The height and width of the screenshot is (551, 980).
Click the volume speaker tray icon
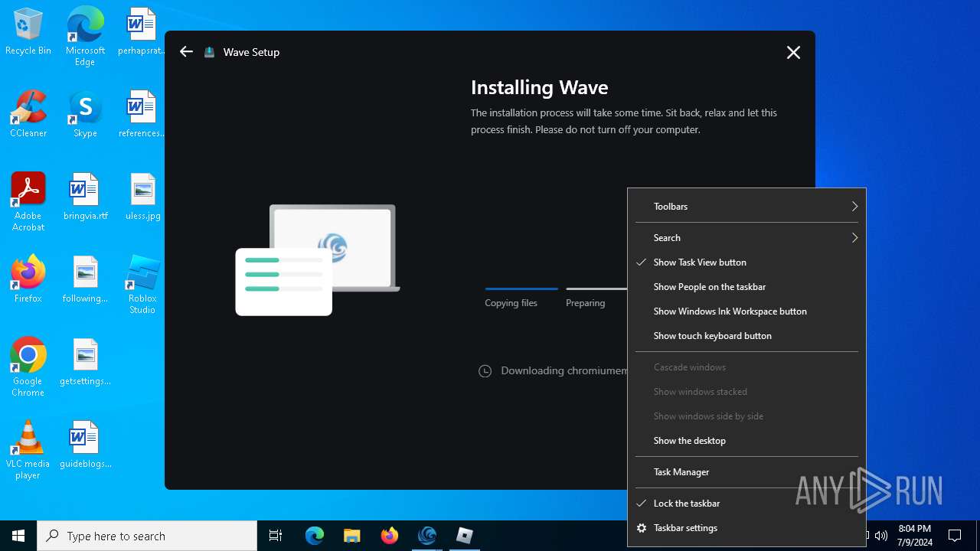(x=881, y=536)
